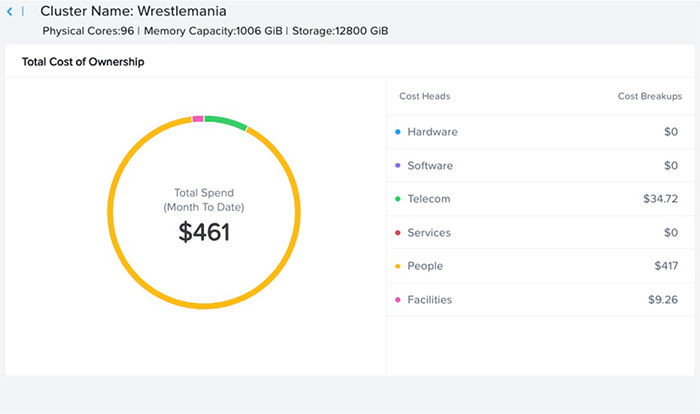Image resolution: width=700 pixels, height=414 pixels.
Task: Select the Software cost head row
Action: point(541,166)
